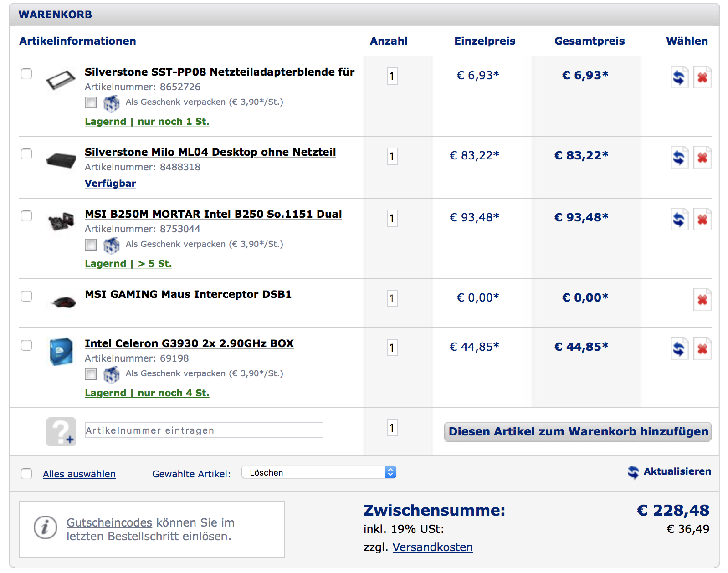Click quantity field for MSI B250M MORTAR
Image resolution: width=728 pixels, height=573 pixels.
coord(392,218)
